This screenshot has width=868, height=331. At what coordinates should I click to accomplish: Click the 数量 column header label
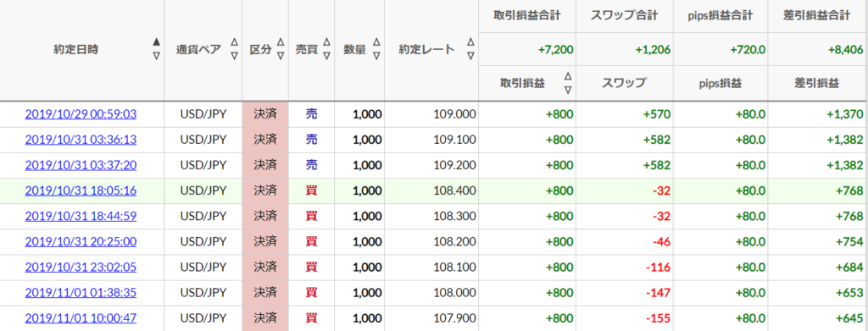[354, 49]
